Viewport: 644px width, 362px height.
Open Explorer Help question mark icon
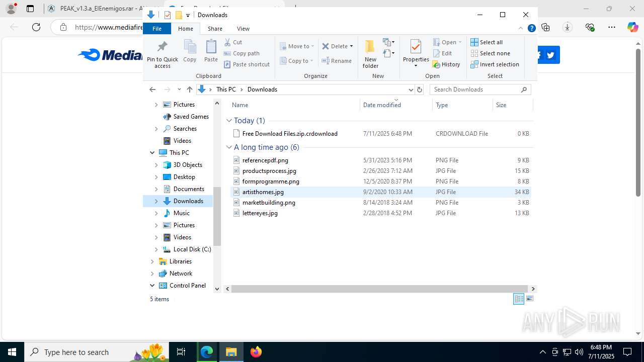coord(531,29)
